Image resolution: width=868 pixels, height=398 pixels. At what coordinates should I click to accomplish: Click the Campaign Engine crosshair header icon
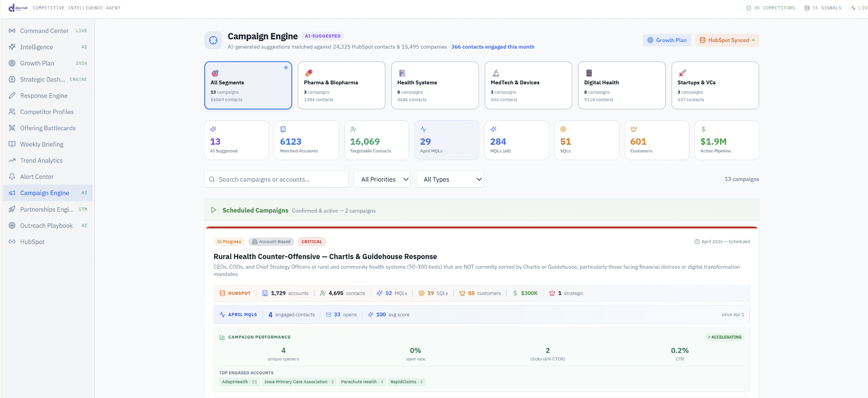coord(213,40)
